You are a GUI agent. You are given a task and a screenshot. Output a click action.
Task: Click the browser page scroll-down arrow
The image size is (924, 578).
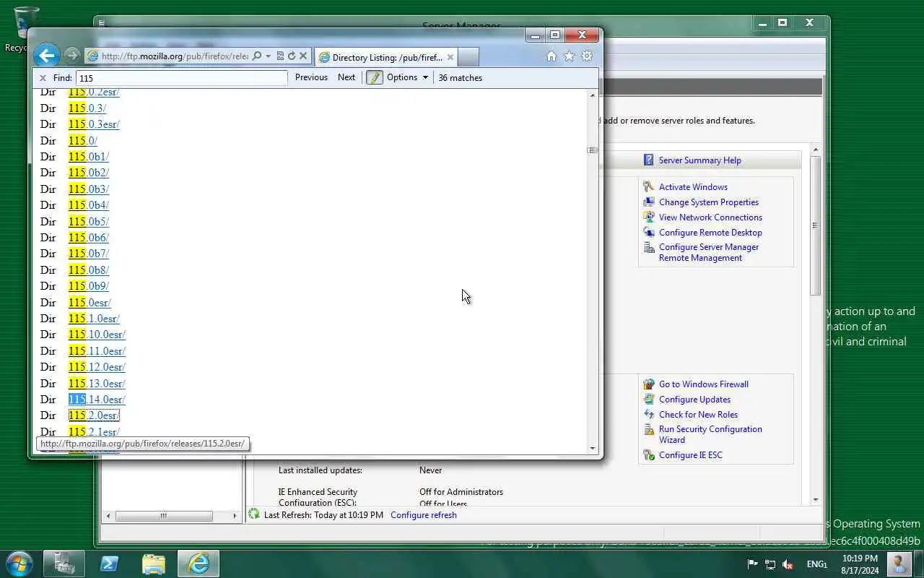593,449
